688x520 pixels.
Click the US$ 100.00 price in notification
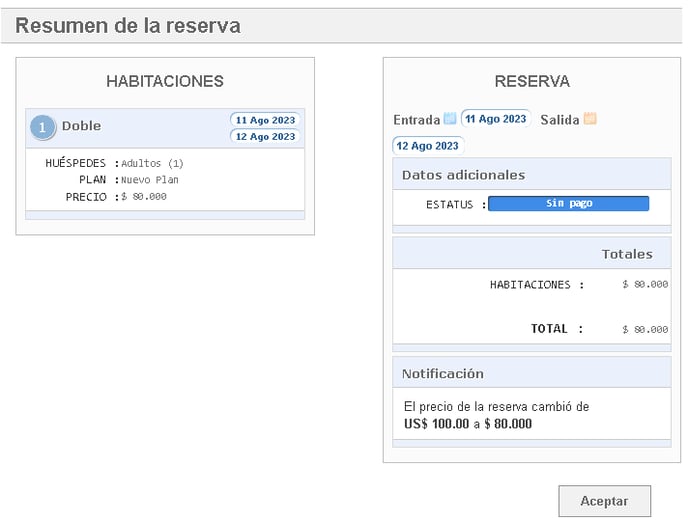(x=437, y=424)
